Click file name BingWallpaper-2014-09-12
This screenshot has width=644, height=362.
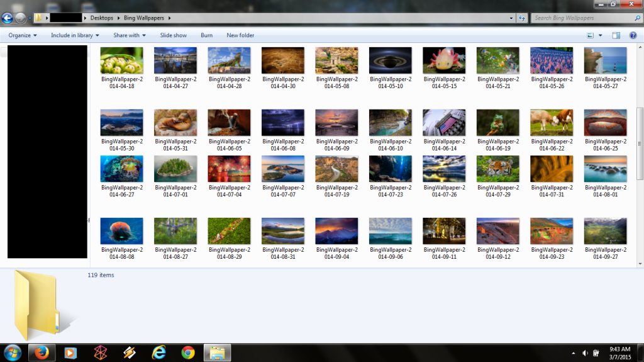(498, 253)
